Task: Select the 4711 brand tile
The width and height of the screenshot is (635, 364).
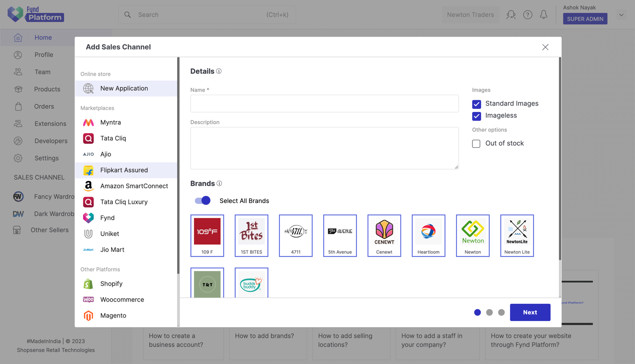Action: point(296,236)
